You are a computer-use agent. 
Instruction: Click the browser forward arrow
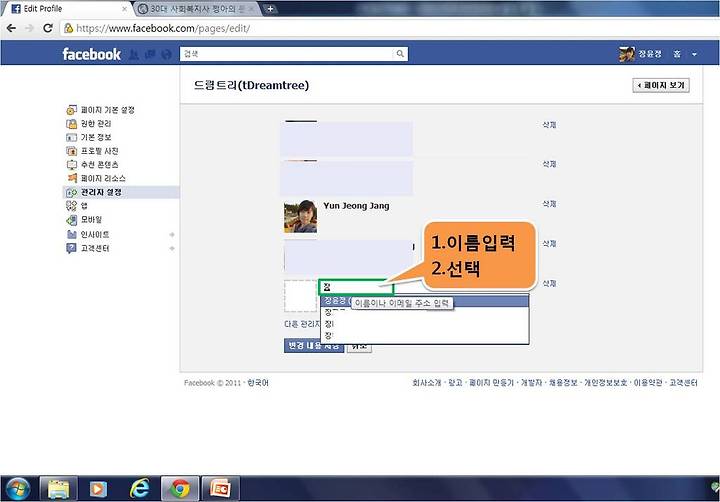coord(29,28)
